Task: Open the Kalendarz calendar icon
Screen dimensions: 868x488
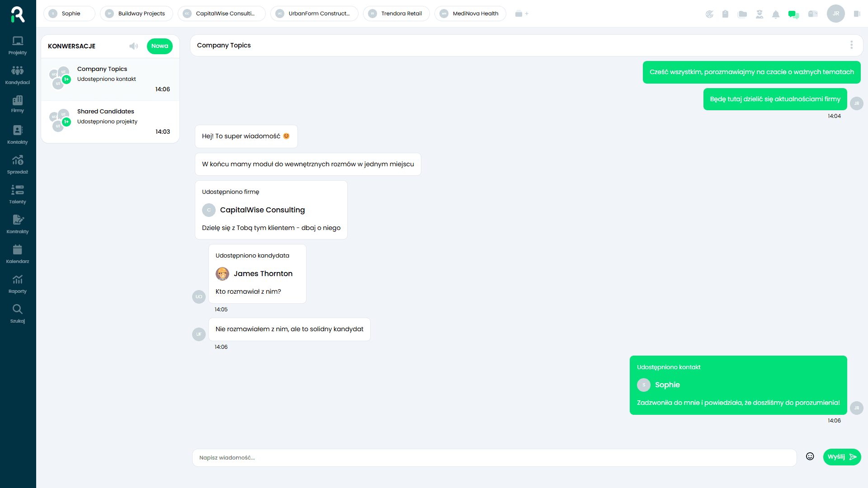Action: click(x=18, y=254)
